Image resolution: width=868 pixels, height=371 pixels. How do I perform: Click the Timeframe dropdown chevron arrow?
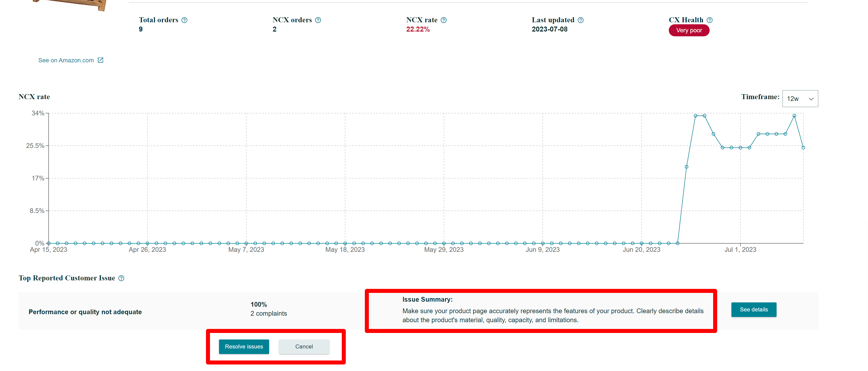(x=811, y=99)
